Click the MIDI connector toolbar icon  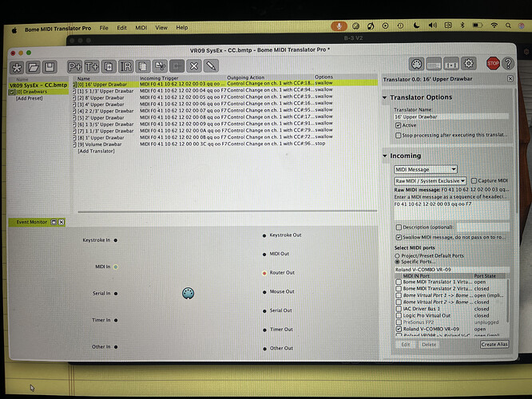click(415, 64)
